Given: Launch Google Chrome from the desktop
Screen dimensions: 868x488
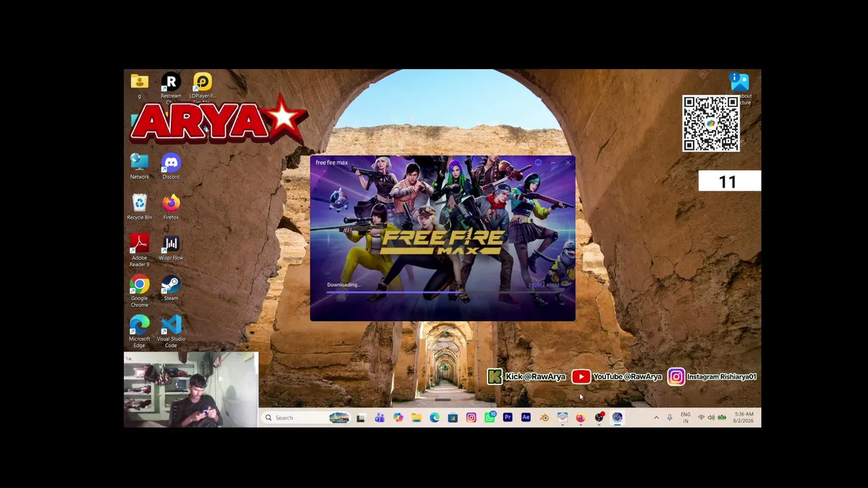Looking at the screenshot, I should point(140,291).
